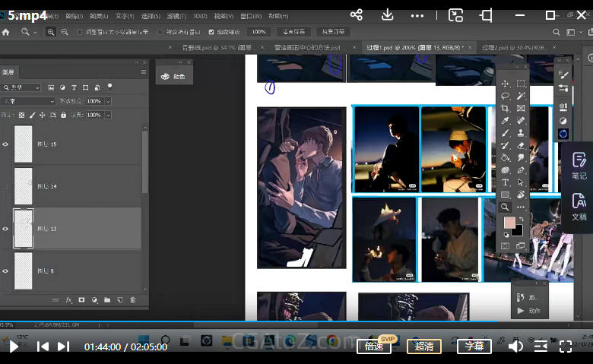Open the layer opacity 100% dropdown

pyautogui.click(x=108, y=101)
